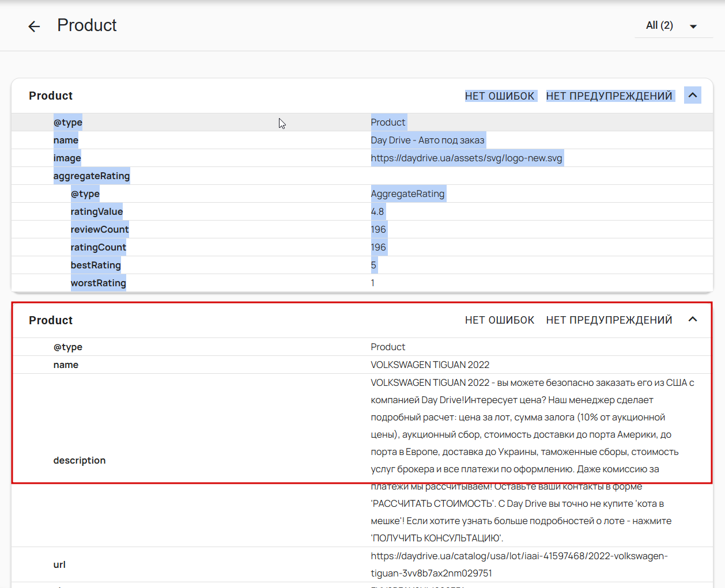Click the AggregateRating type value
The image size is (725, 588).
coord(407,194)
